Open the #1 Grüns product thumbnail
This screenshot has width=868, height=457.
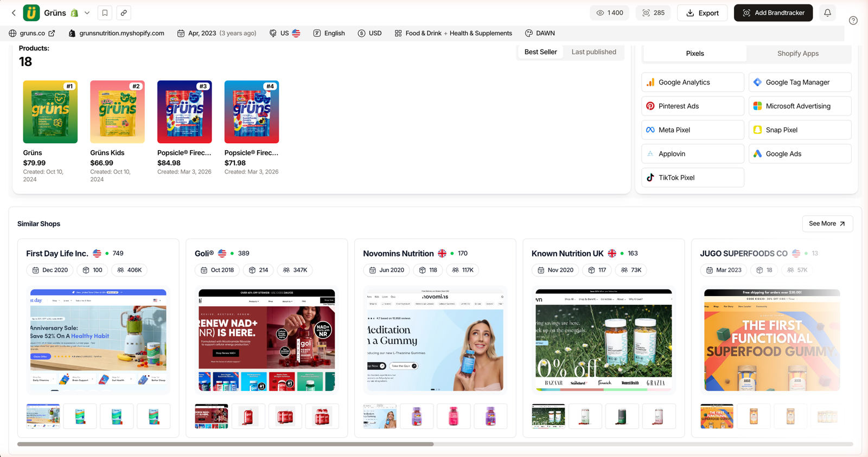click(x=50, y=112)
